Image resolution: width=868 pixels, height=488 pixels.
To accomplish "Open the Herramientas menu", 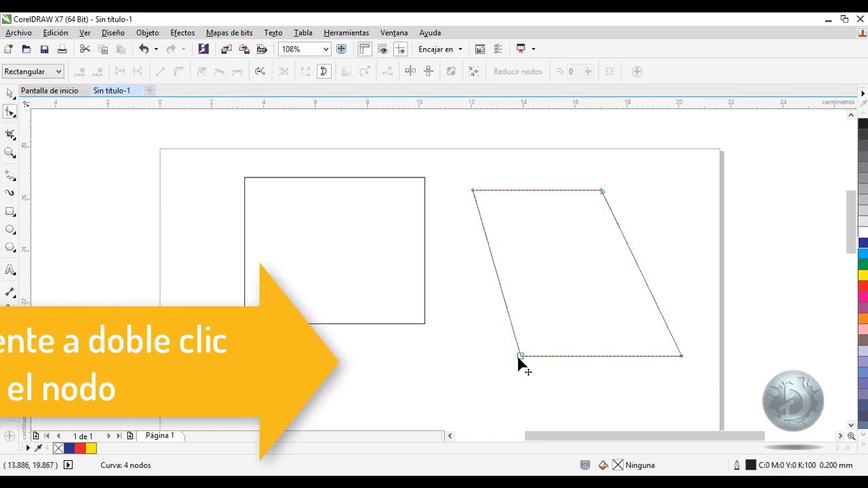I will click(x=347, y=33).
